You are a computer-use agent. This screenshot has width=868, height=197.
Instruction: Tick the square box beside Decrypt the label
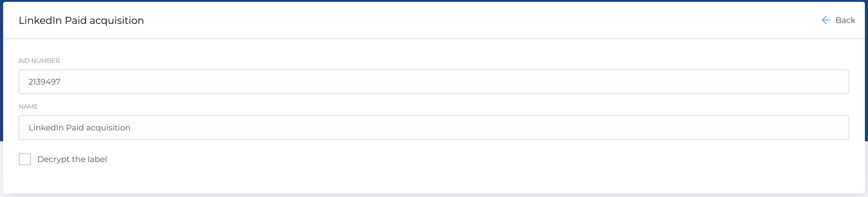[25, 159]
